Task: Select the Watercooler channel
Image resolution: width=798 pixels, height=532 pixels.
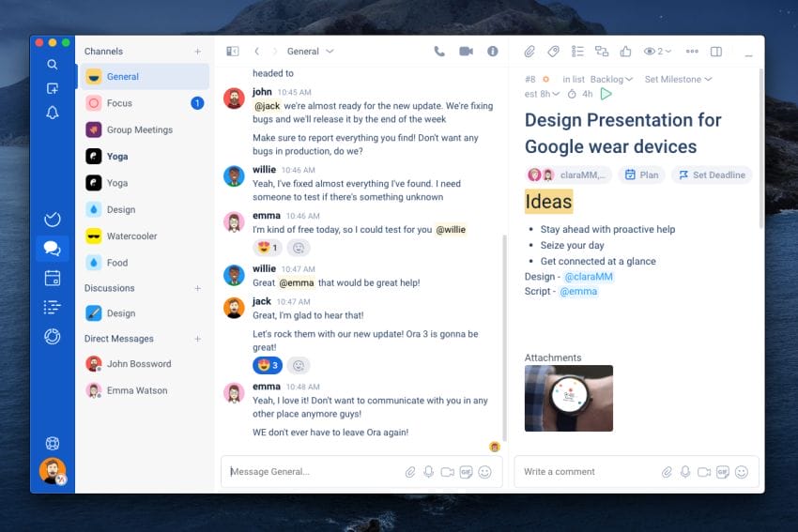Action: [131, 236]
